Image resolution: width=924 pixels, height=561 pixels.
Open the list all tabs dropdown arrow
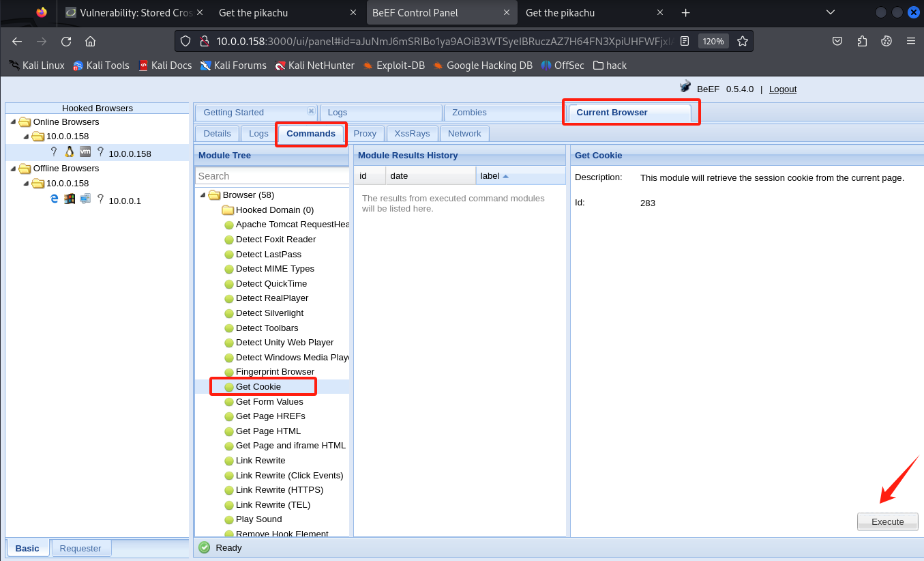[x=830, y=12]
